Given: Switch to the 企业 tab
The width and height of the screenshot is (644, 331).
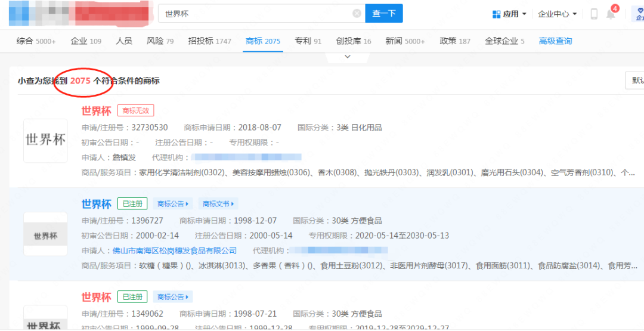Looking at the screenshot, I should tap(86, 41).
